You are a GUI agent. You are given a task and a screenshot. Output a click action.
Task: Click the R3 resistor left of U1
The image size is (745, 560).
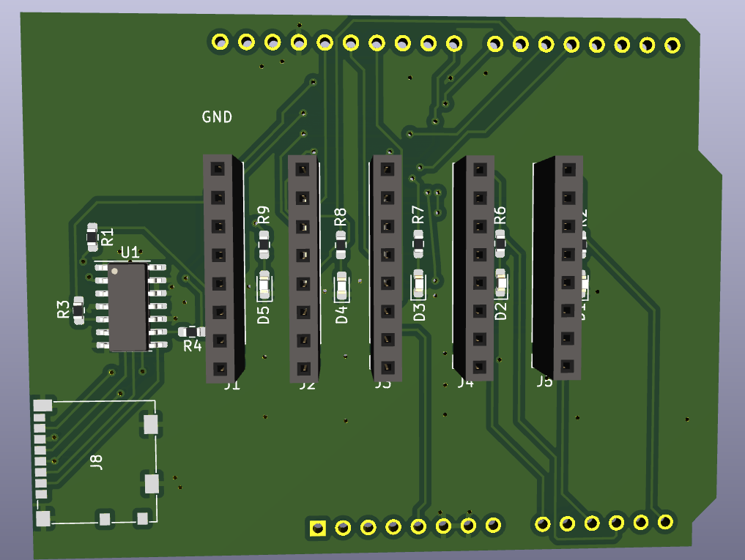point(78,311)
